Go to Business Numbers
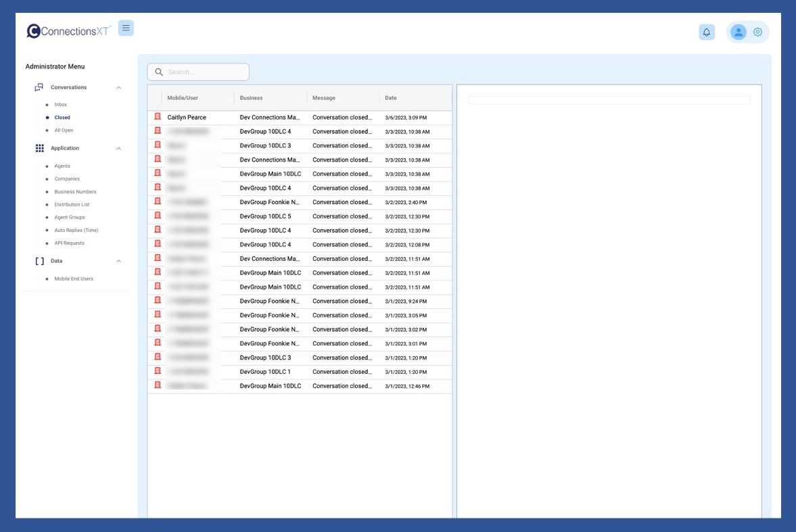Screen dimensions: 796x532 click(75, 192)
